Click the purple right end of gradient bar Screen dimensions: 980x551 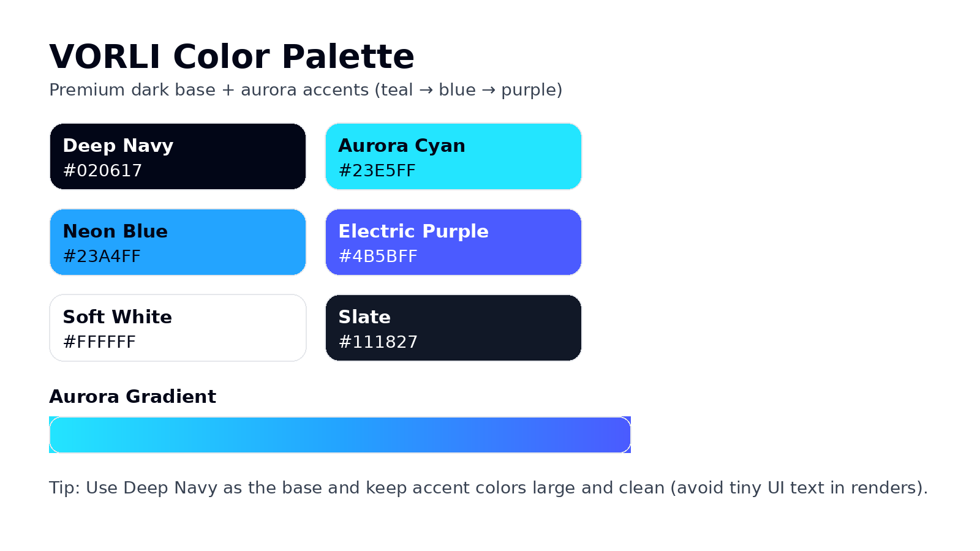[x=616, y=435]
